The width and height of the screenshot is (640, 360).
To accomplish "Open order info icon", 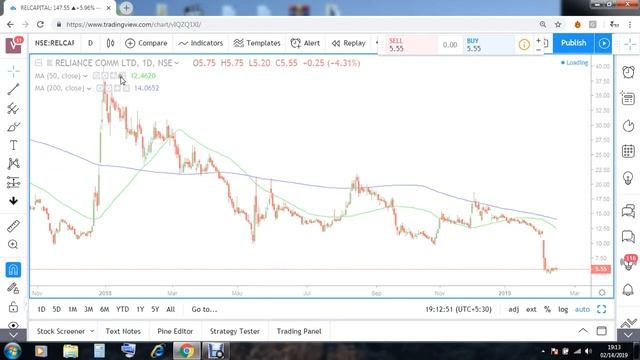I will point(524,44).
